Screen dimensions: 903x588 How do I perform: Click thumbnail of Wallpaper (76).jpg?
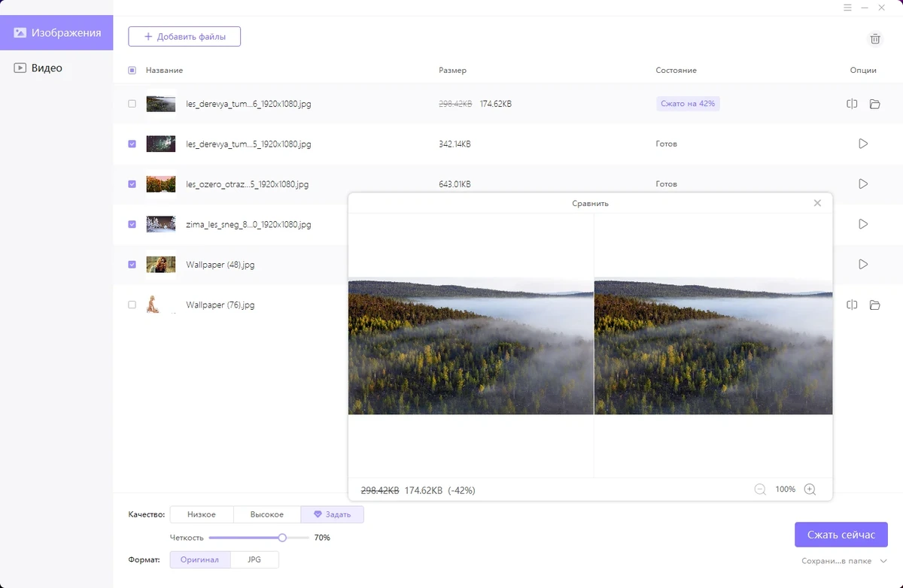click(161, 305)
